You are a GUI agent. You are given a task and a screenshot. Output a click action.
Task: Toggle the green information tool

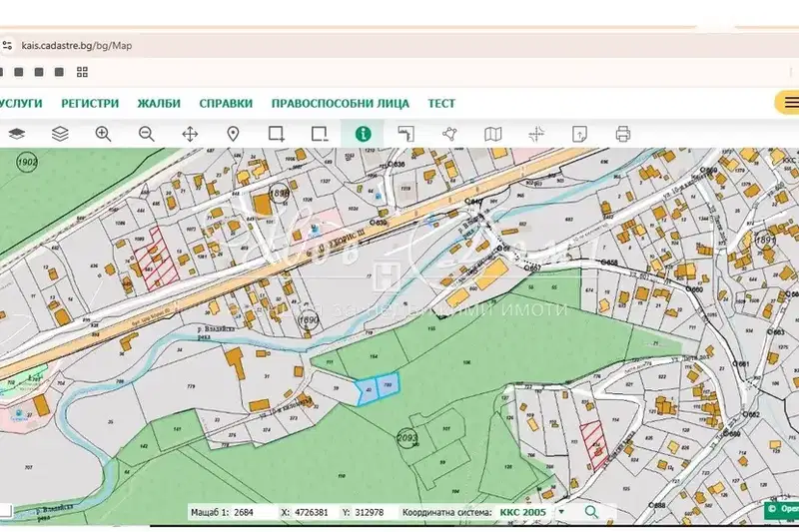pos(363,134)
